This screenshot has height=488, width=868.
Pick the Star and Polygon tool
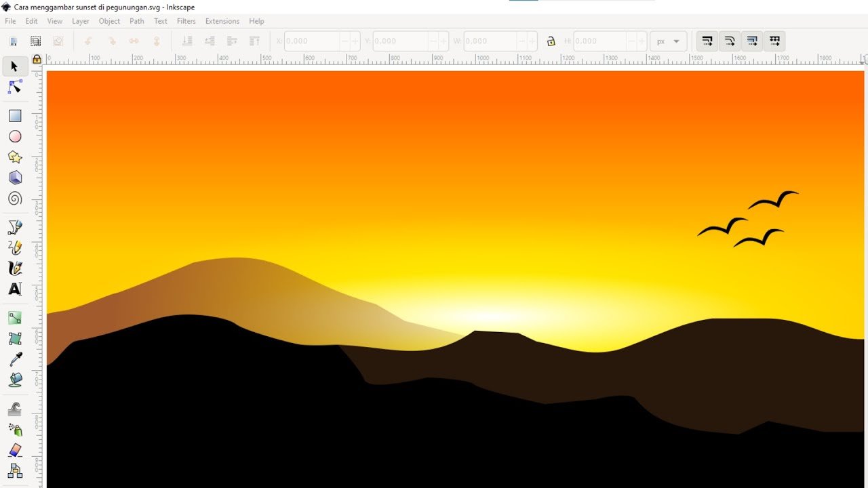15,157
